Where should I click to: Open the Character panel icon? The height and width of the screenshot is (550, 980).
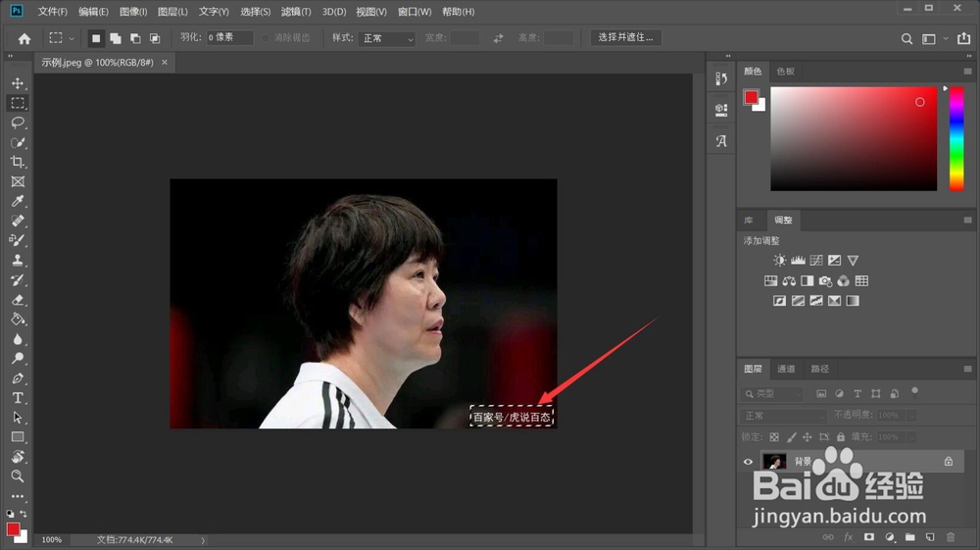pos(721,141)
